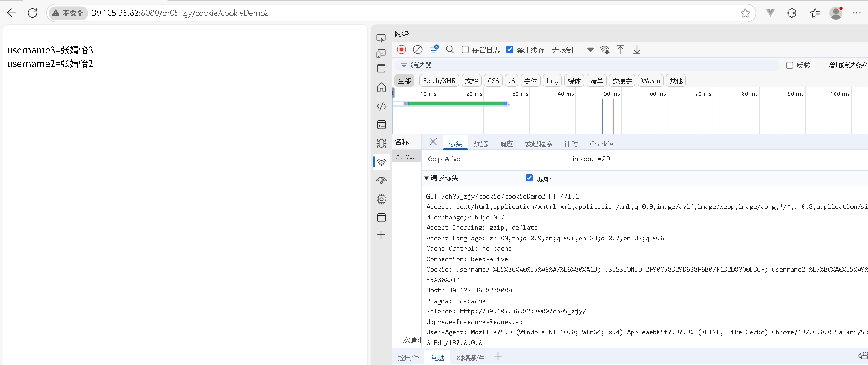Switch to the Cookie tab

tap(601, 144)
